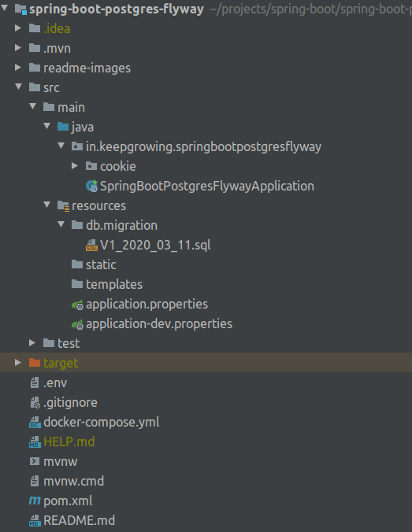Click the db.migration folder icon
Viewport: 412px width, 532px height.
(x=77, y=225)
